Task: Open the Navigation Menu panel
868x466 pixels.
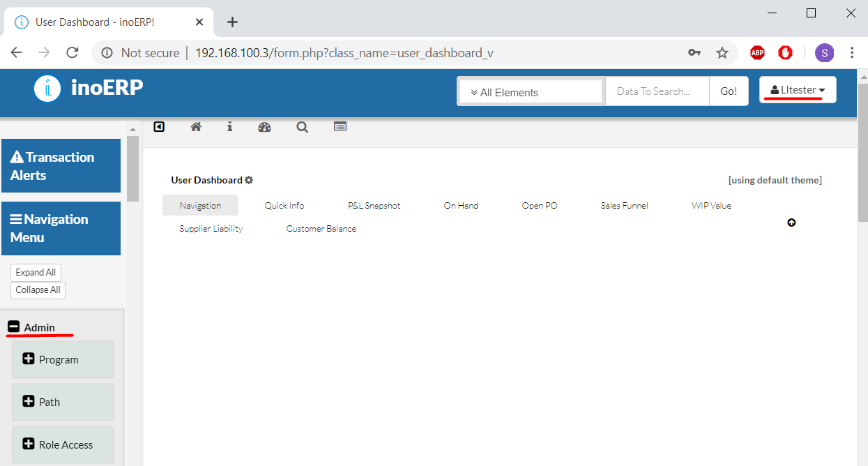Action: click(61, 228)
